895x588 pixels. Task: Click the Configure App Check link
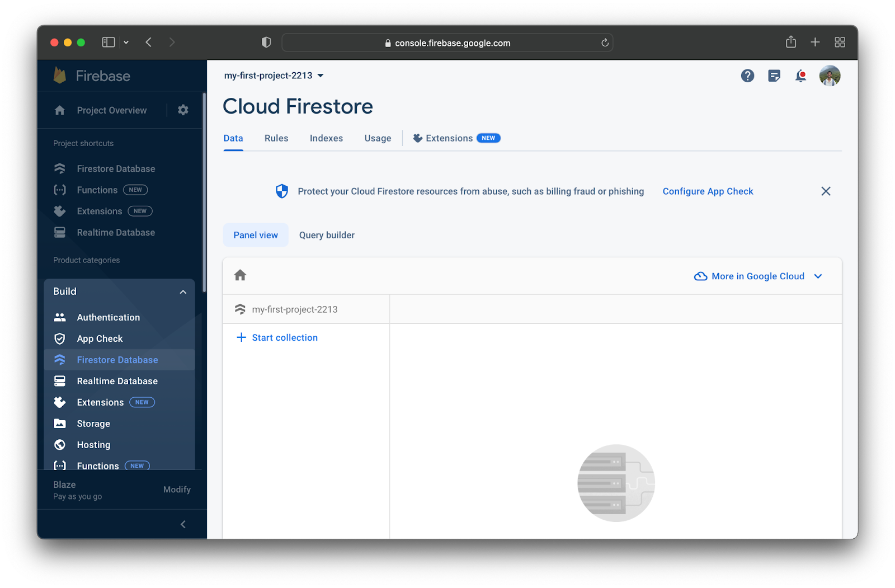click(708, 191)
